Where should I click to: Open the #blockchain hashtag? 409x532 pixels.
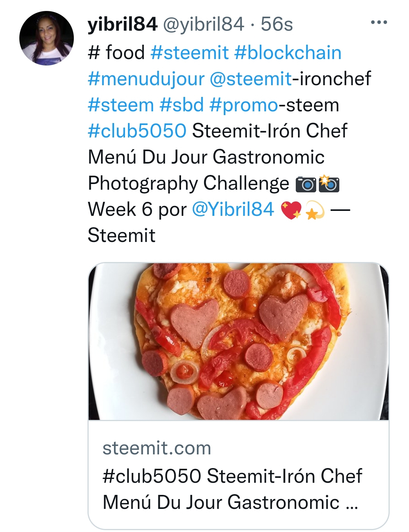click(288, 52)
